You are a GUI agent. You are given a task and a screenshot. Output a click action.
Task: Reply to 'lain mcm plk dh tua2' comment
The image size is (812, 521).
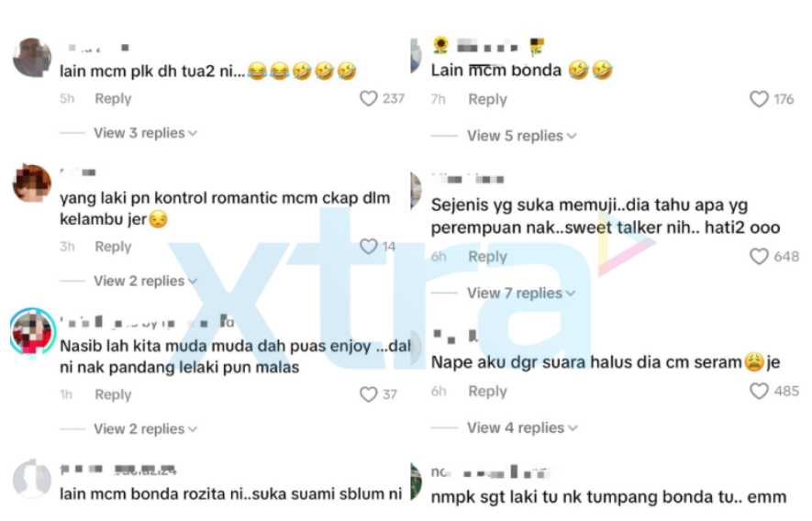click(x=113, y=98)
